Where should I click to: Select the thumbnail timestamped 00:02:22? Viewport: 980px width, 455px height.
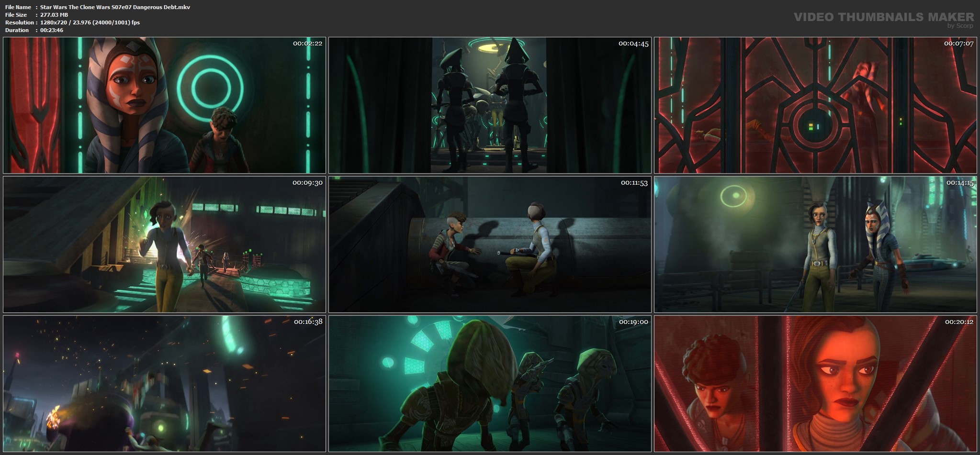pos(164,105)
